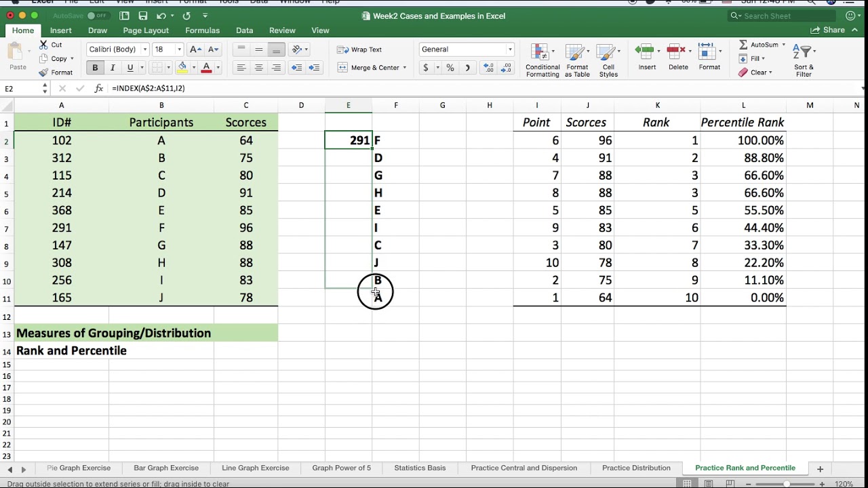Image resolution: width=868 pixels, height=488 pixels.
Task: Add a new sheet with plus button
Action: tap(820, 468)
